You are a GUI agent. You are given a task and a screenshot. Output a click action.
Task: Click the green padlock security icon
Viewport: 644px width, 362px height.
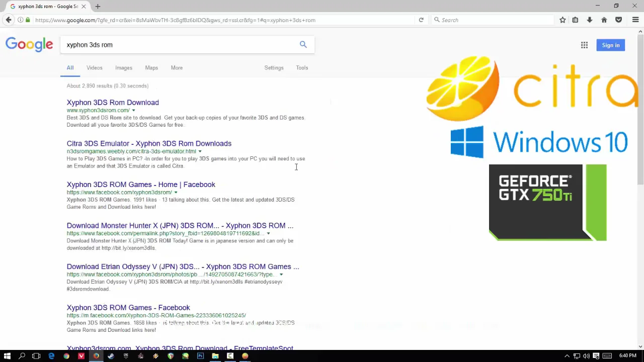(x=28, y=20)
